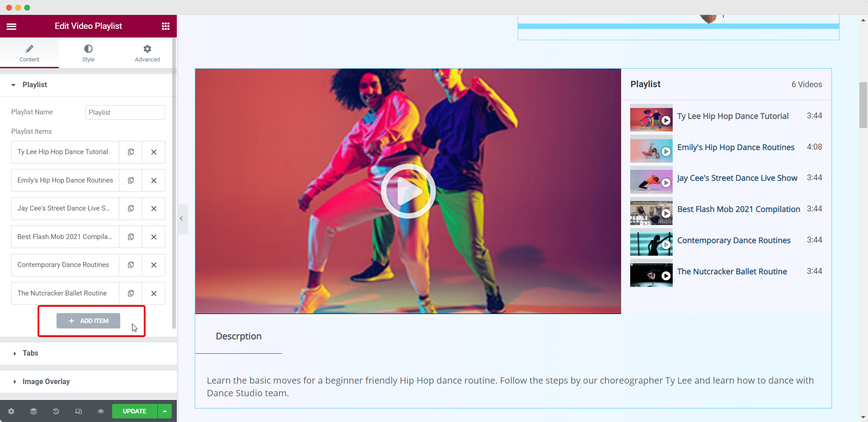The image size is (868, 422).
Task: Play the video with the center play button
Action: [408, 191]
